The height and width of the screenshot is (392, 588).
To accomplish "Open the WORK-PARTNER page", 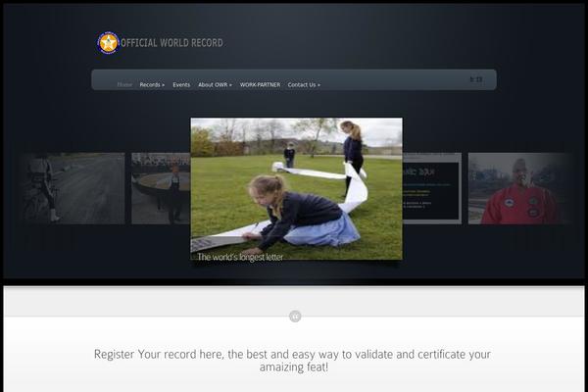I will point(260,85).
